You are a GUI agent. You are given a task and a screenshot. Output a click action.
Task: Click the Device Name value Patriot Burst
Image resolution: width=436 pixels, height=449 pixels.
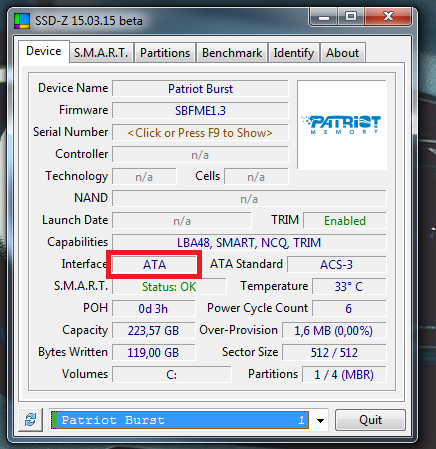200,89
